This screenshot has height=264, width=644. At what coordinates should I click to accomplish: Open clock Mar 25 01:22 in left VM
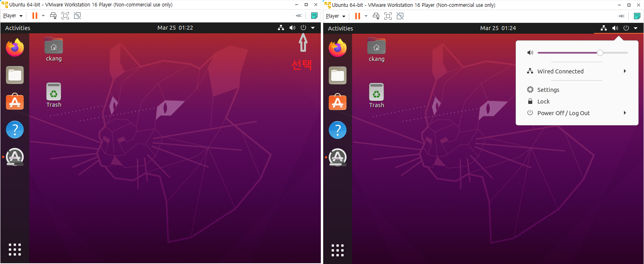[175, 28]
